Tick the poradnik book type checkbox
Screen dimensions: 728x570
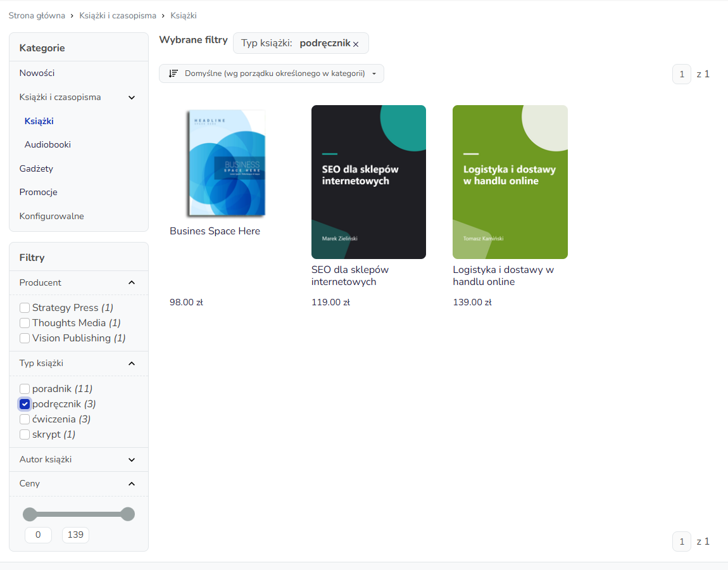[25, 389]
